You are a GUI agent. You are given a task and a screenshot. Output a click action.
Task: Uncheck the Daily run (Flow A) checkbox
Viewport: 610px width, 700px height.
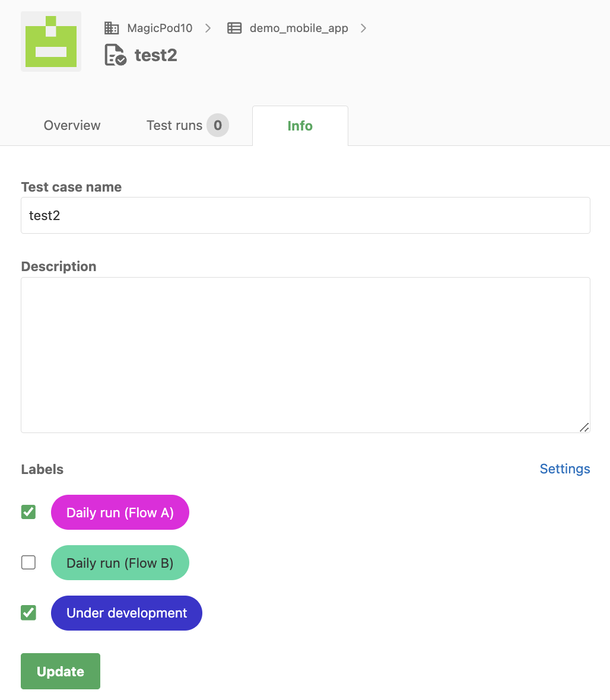[x=28, y=512]
